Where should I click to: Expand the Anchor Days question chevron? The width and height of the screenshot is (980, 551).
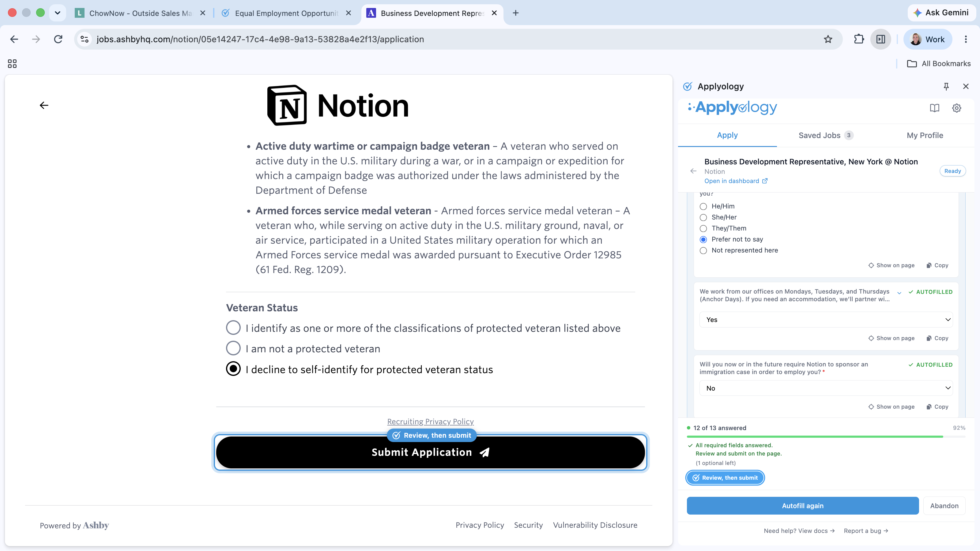tap(899, 293)
